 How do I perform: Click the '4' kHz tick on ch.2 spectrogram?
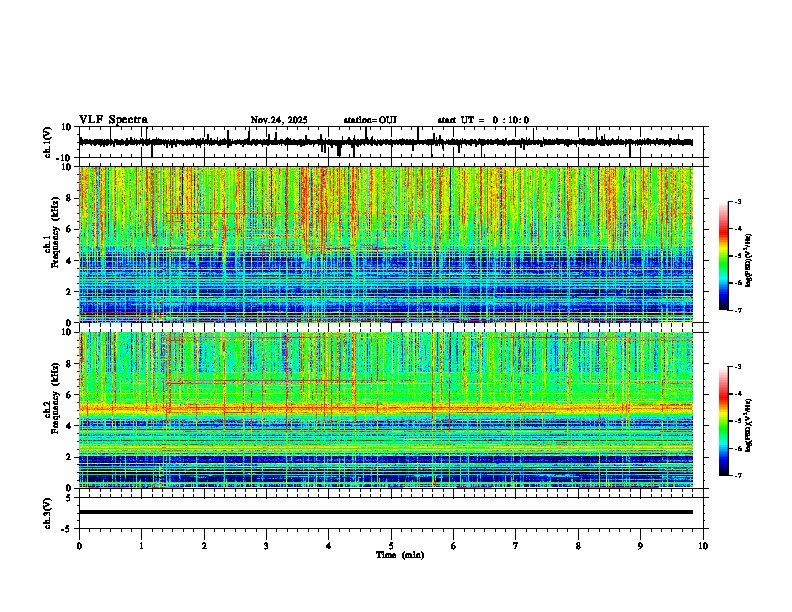pyautogui.click(x=69, y=426)
